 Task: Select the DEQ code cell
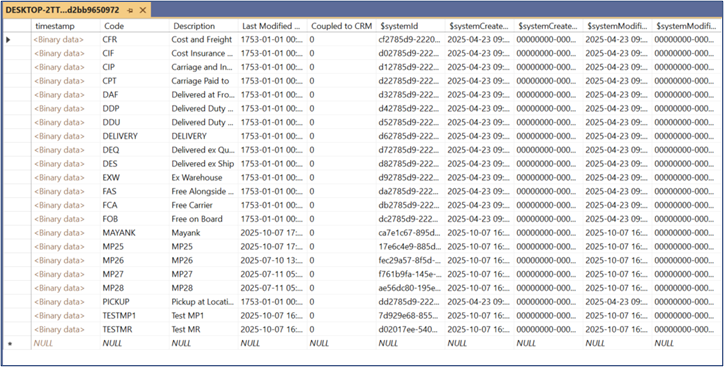tap(135, 150)
